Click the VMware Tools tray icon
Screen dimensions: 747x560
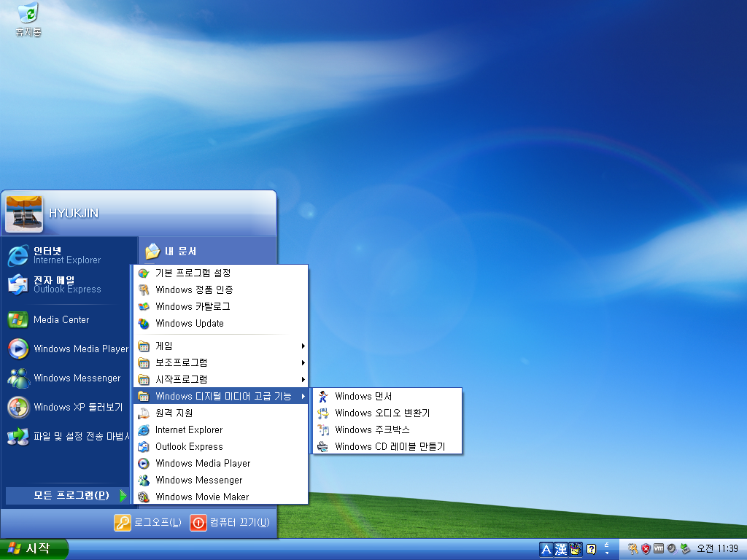659,549
